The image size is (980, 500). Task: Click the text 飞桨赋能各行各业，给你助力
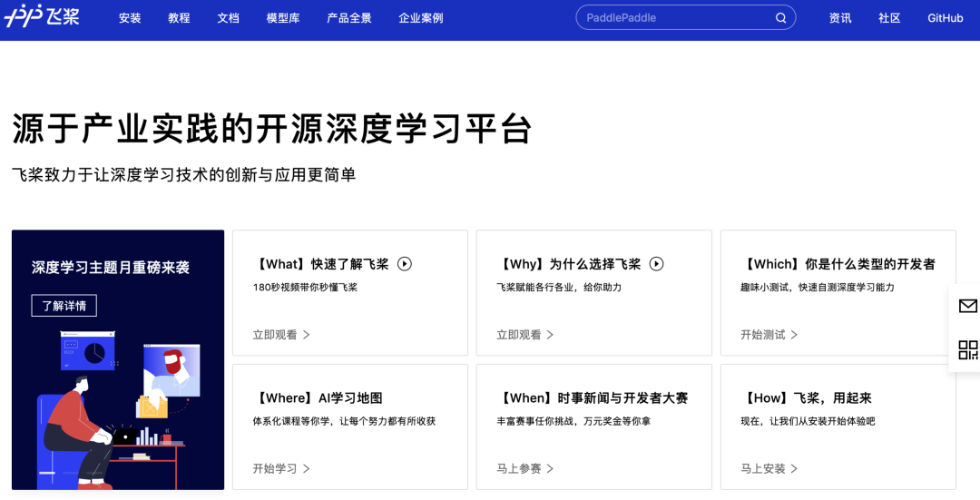pos(559,288)
